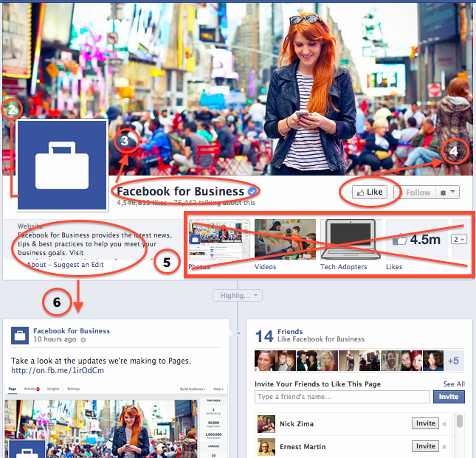Click the blue verified badge beside page name
Viewport: 476px width, 458px height.
(252, 192)
